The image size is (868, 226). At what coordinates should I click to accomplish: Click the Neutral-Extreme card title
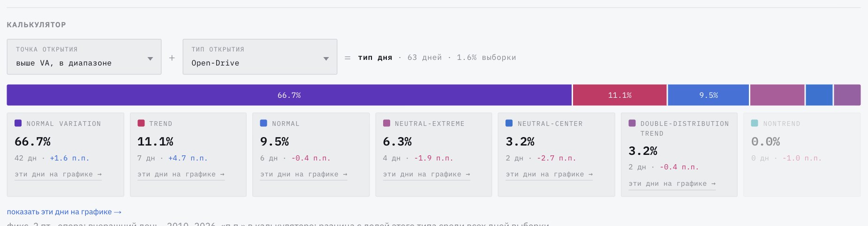tap(430, 124)
